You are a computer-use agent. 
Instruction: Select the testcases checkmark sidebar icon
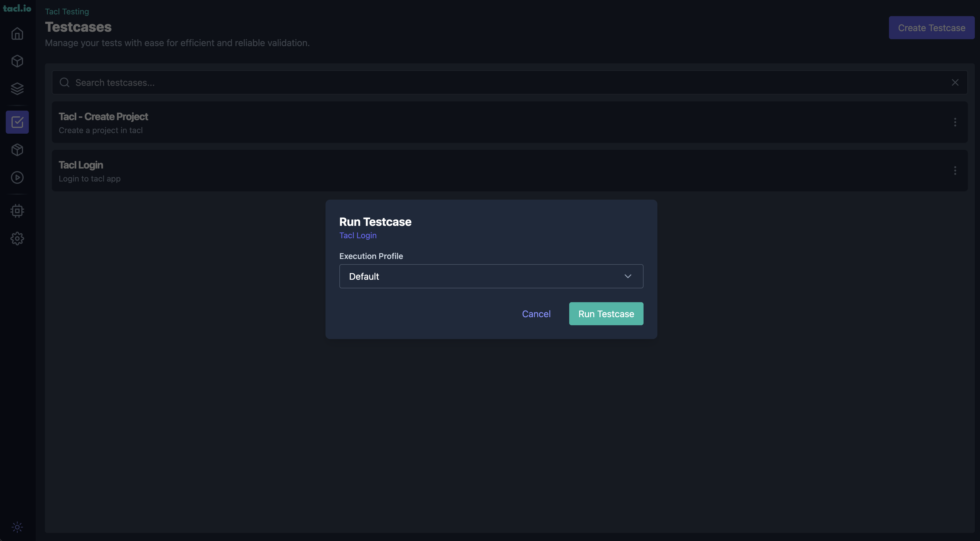pos(17,122)
